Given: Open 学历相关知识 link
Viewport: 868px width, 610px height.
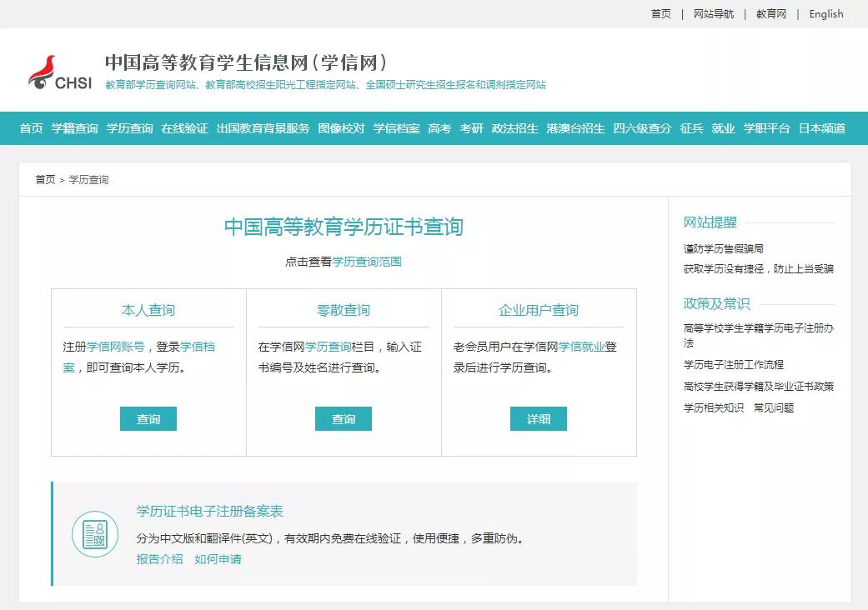Looking at the screenshot, I should pos(714,407).
